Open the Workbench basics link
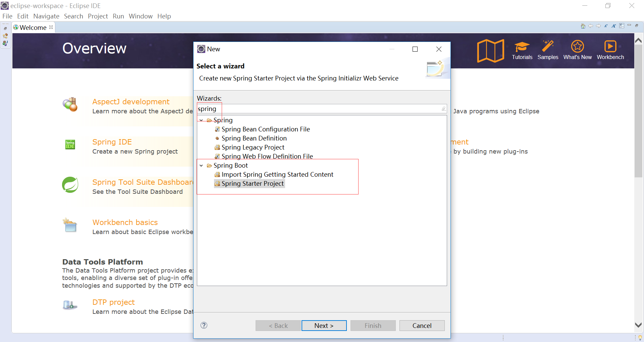The height and width of the screenshot is (342, 644). coord(125,222)
